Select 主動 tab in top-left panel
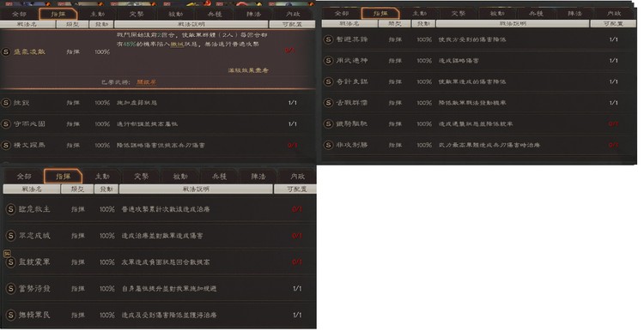This screenshot has width=644, height=331. [x=97, y=14]
